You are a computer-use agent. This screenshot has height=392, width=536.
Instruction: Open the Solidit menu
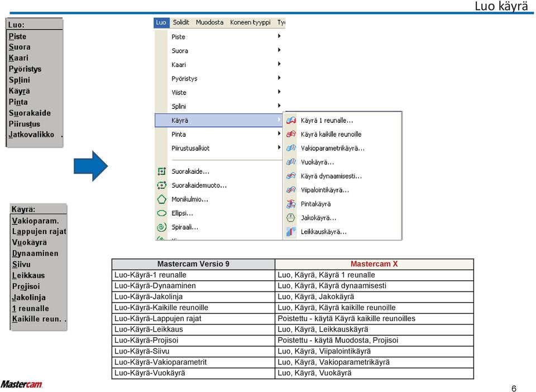[x=181, y=22]
